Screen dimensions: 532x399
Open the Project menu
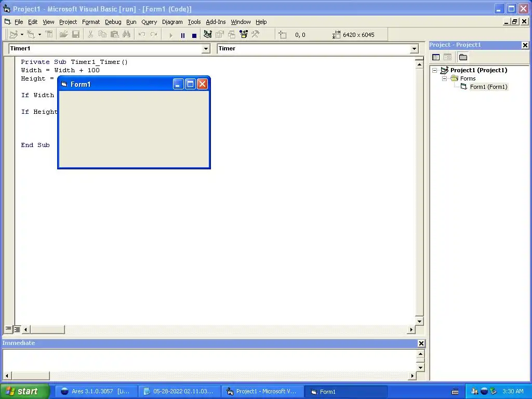tap(68, 22)
